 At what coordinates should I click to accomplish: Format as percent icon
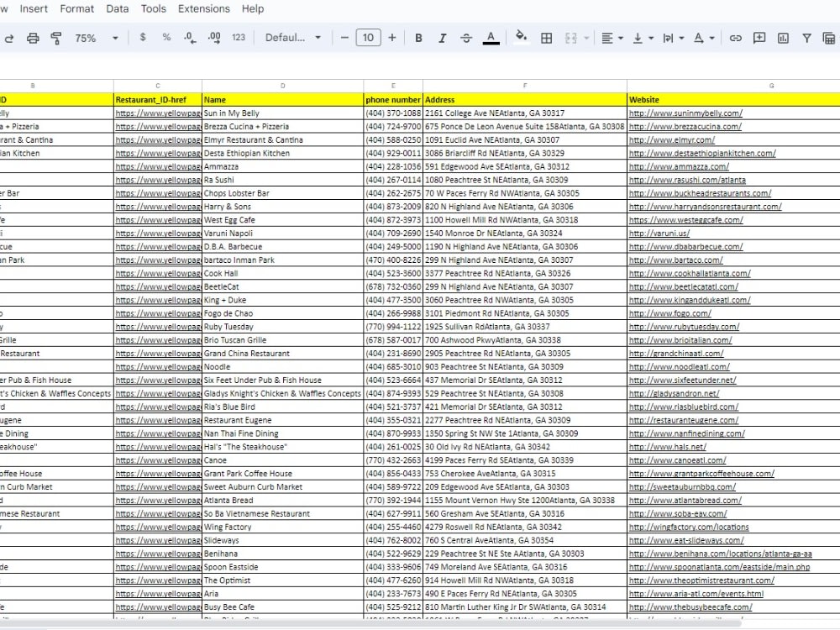tap(166, 38)
